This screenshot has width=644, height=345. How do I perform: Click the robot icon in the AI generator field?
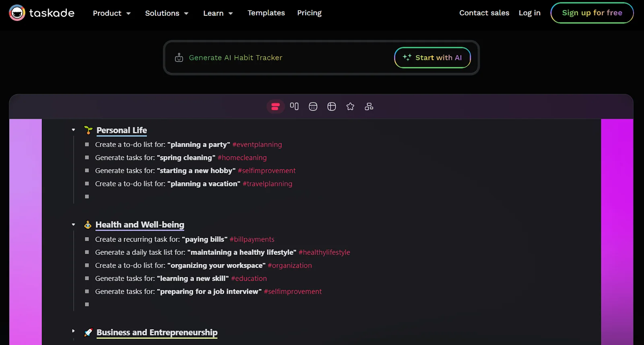pos(179,58)
